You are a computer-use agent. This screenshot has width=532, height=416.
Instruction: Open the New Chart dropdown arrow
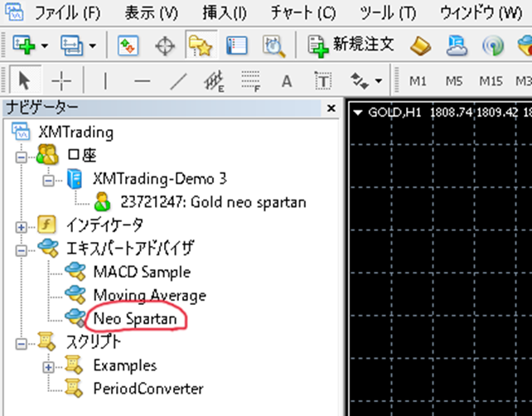point(45,46)
